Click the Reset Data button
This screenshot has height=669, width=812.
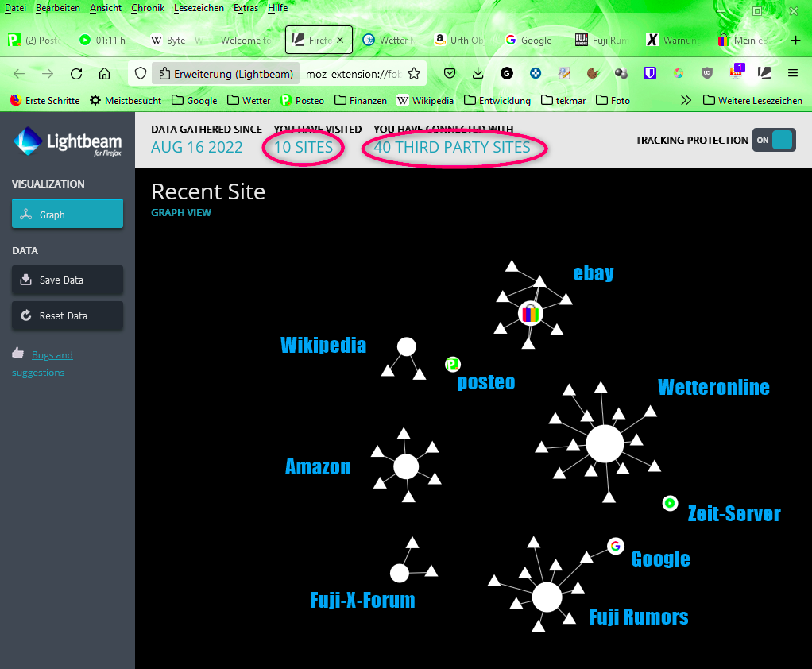click(x=68, y=315)
